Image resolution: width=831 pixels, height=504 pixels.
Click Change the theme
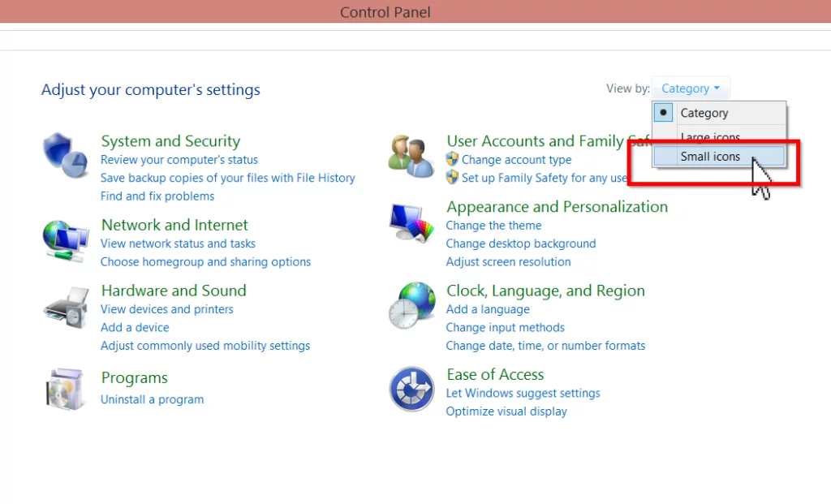point(493,226)
